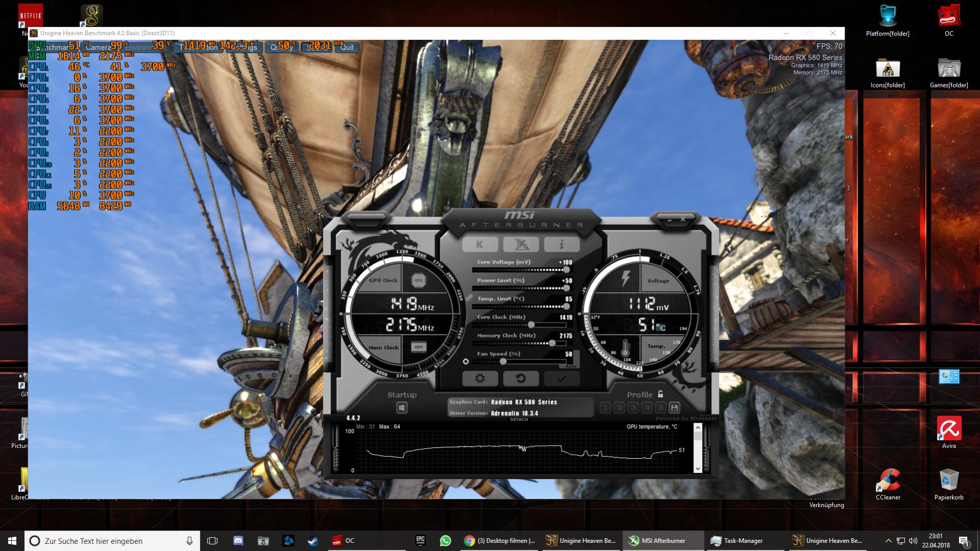This screenshot has height=551, width=980.
Task: Toggle Auto fan speed mode
Action: pos(571,366)
